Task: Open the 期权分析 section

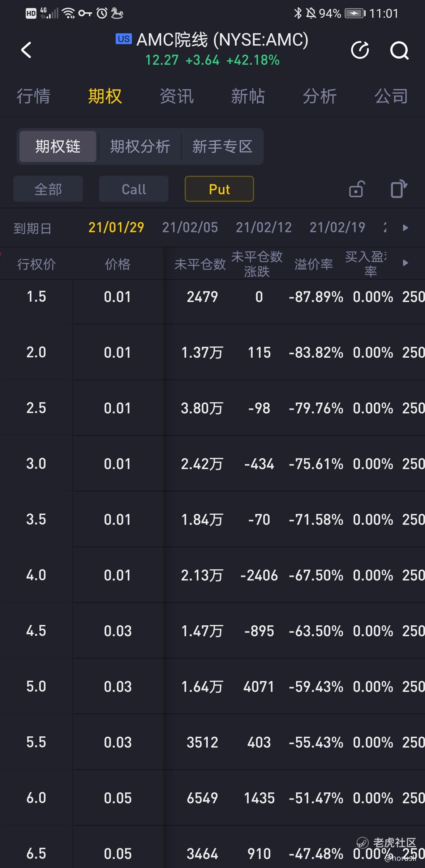Action: (140, 146)
